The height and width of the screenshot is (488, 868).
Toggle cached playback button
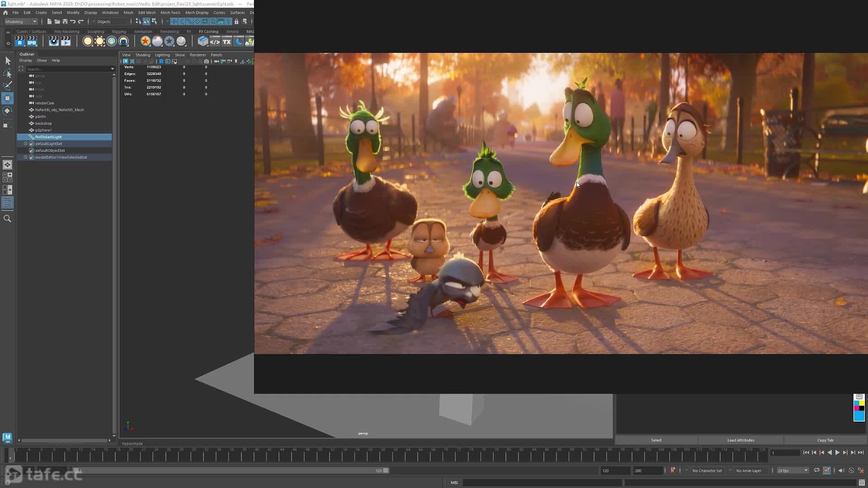(x=827, y=470)
